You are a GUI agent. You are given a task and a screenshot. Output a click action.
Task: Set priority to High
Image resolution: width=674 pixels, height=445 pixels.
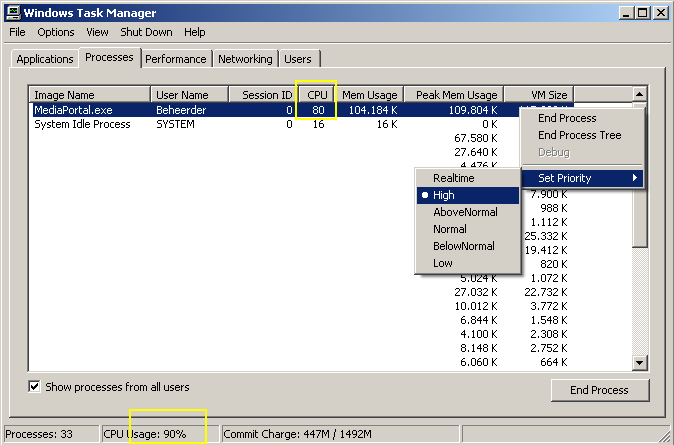468,195
